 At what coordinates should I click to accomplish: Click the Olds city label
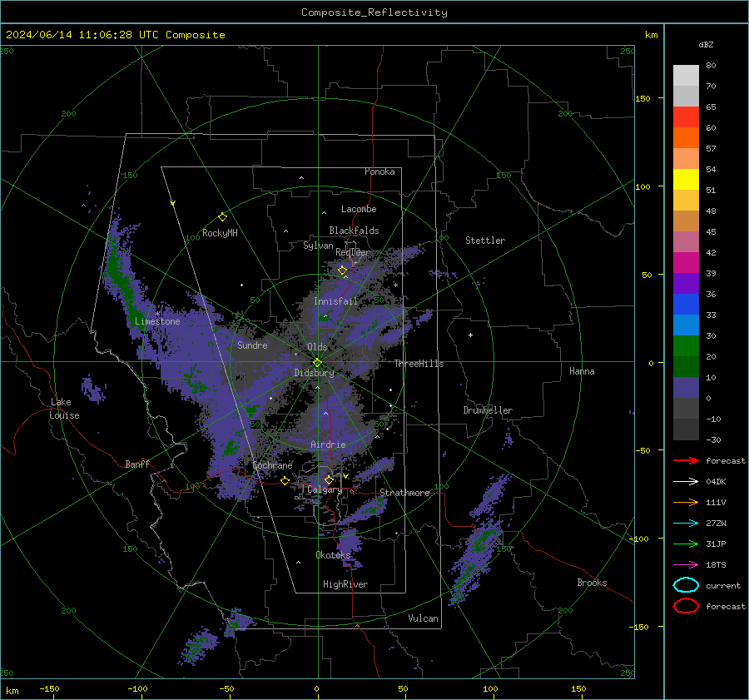317,347
